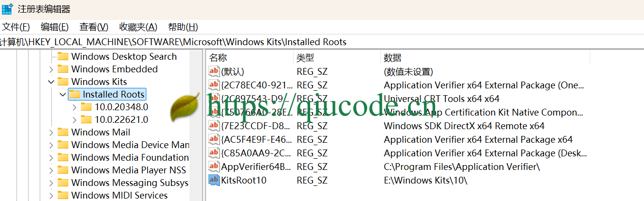
Task: Collapse the Windows Kits key
Action: coord(51,82)
